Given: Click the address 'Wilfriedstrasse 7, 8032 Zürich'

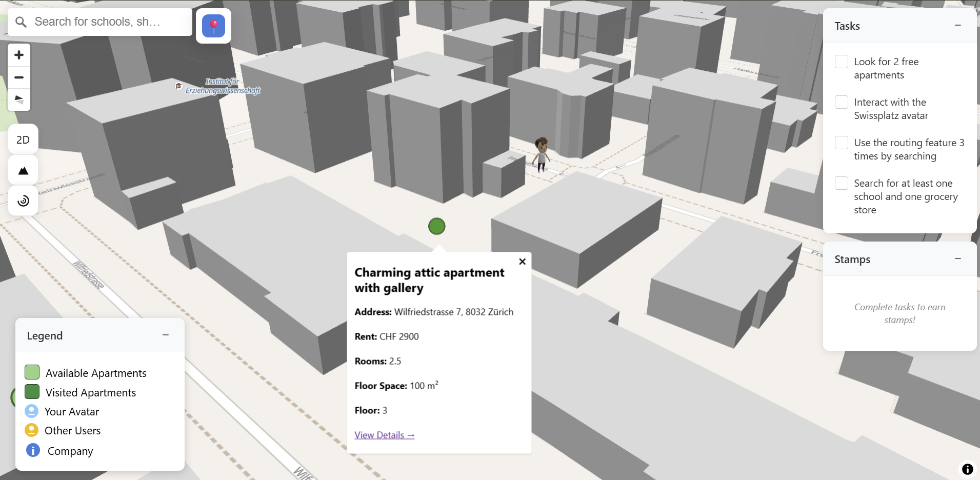Looking at the screenshot, I should [x=454, y=312].
